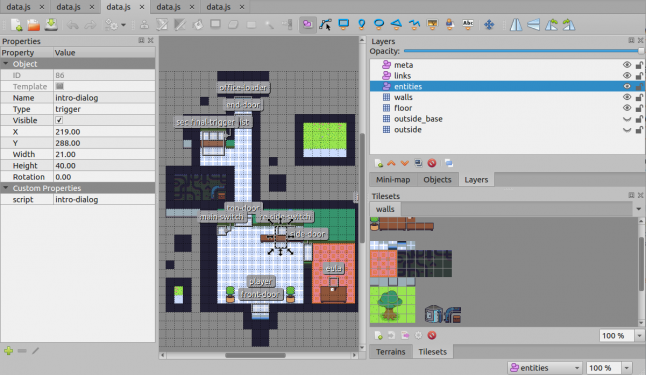This screenshot has width=646, height=375.
Task: Toggle the Visible checkbox in Properties
Action: coord(59,120)
